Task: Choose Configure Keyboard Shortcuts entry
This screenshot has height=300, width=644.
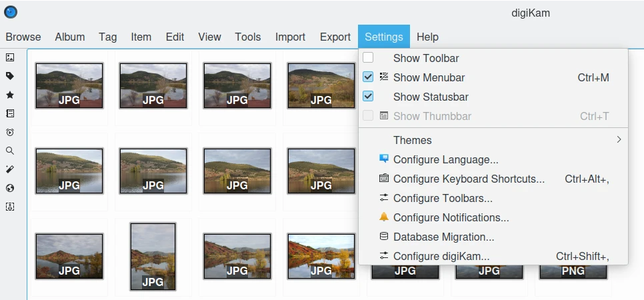Action: (x=469, y=179)
